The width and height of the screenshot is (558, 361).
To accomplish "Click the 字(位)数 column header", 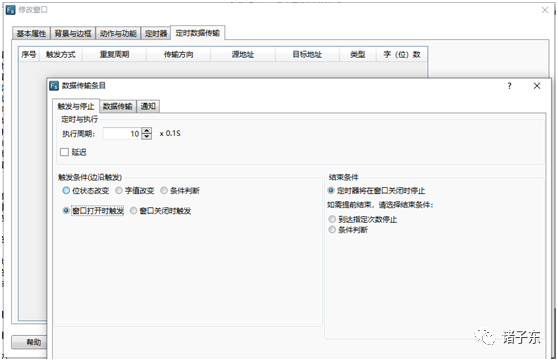I will pos(402,54).
